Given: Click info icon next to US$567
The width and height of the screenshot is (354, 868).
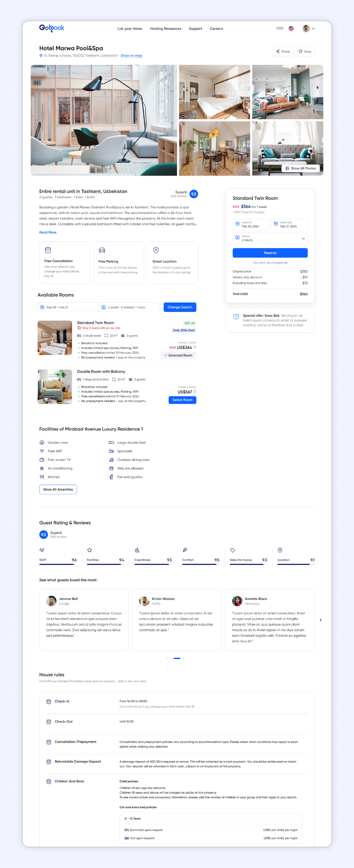Looking at the screenshot, I should (195, 392).
